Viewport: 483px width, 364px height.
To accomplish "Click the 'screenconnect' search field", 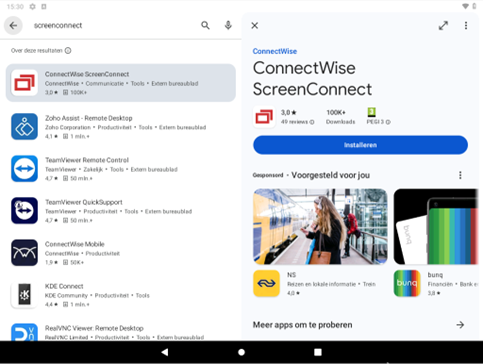I will pos(113,25).
